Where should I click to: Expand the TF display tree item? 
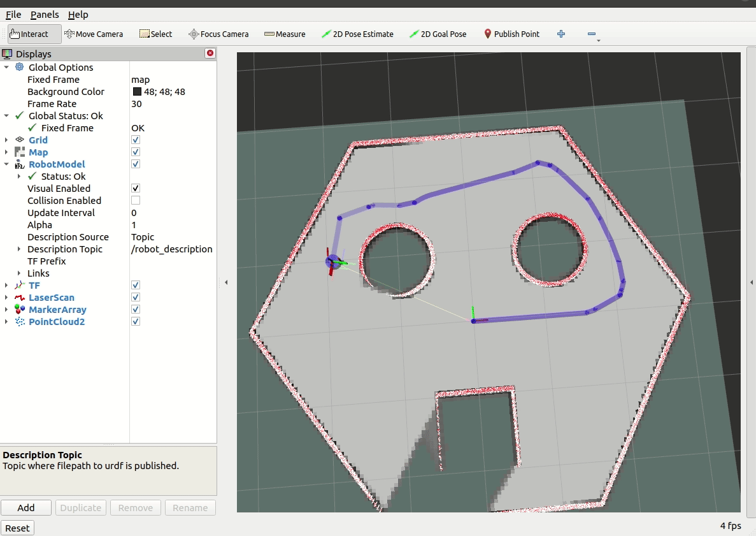(6, 286)
